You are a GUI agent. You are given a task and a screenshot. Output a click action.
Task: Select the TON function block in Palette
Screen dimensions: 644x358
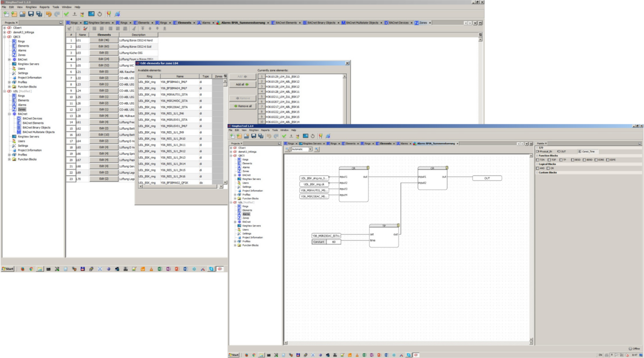click(x=541, y=160)
